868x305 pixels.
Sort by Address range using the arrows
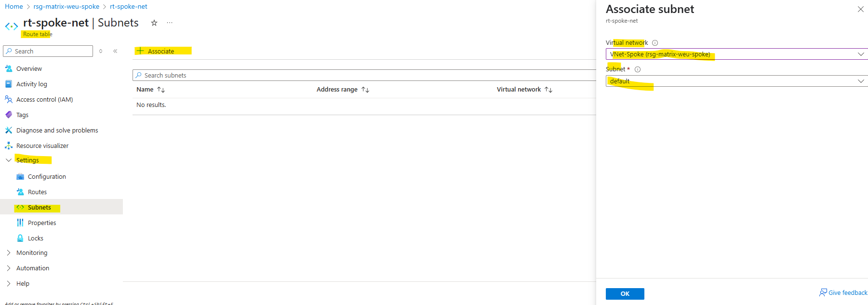click(365, 90)
